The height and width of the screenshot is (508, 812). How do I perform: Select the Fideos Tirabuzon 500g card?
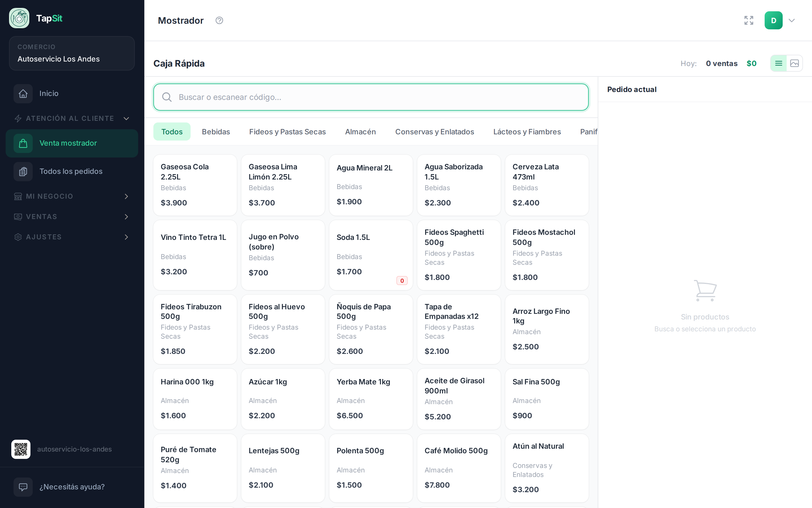[195, 329]
